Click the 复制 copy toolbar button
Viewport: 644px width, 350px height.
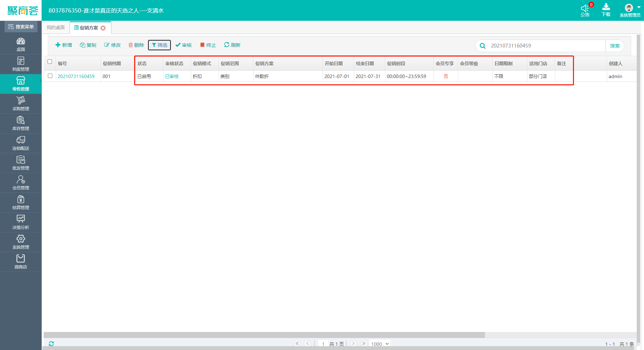tap(88, 45)
